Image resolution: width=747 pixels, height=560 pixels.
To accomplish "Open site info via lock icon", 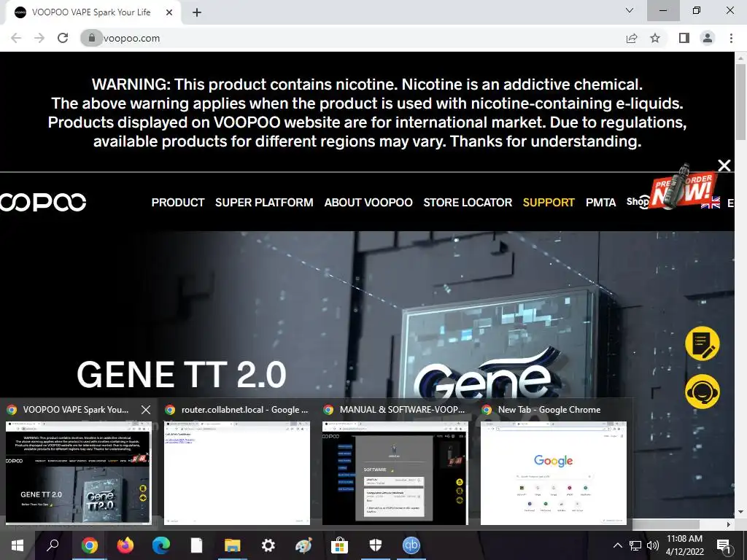I will point(91,38).
